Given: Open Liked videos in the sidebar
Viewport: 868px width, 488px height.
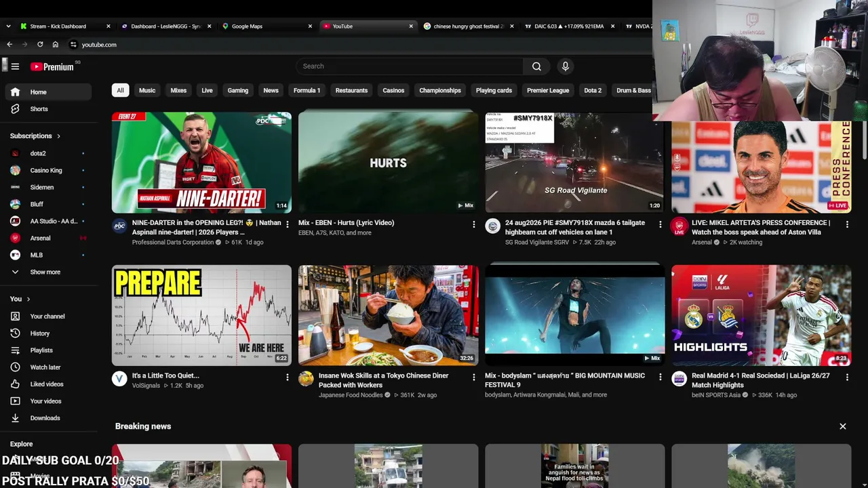Looking at the screenshot, I should (x=49, y=384).
